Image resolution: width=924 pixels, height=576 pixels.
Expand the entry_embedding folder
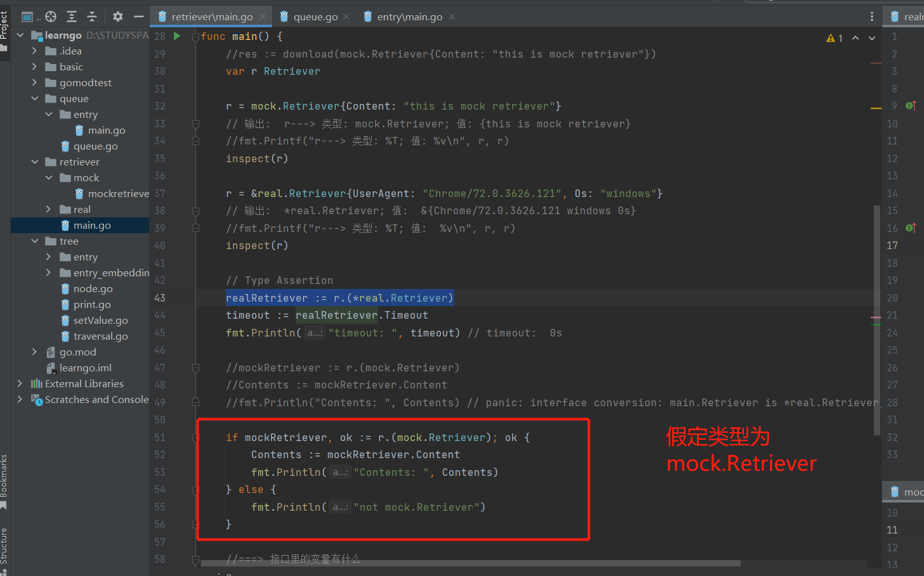point(48,272)
